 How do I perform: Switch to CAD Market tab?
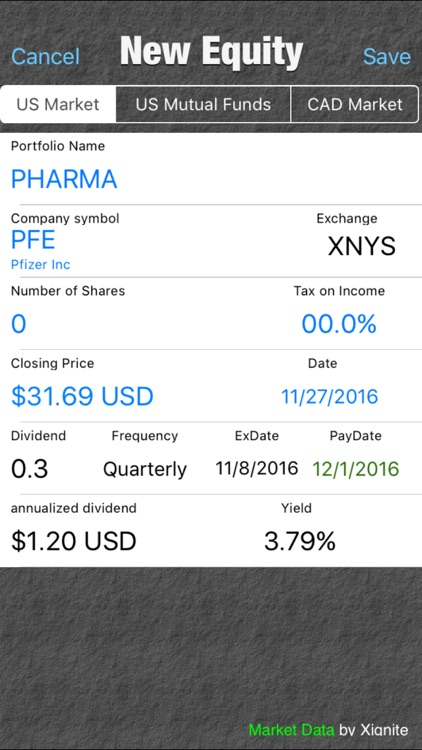[x=355, y=104]
